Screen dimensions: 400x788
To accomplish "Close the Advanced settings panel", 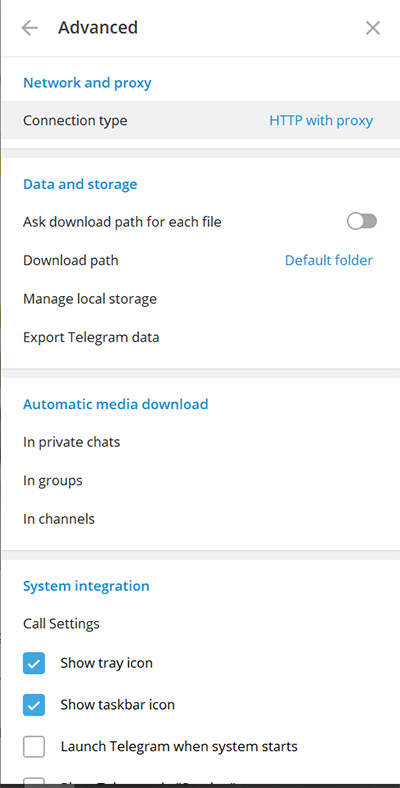I will tap(372, 28).
